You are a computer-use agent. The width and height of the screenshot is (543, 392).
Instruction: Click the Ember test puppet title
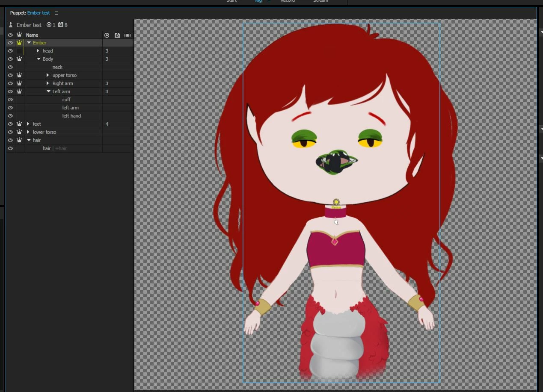point(29,25)
